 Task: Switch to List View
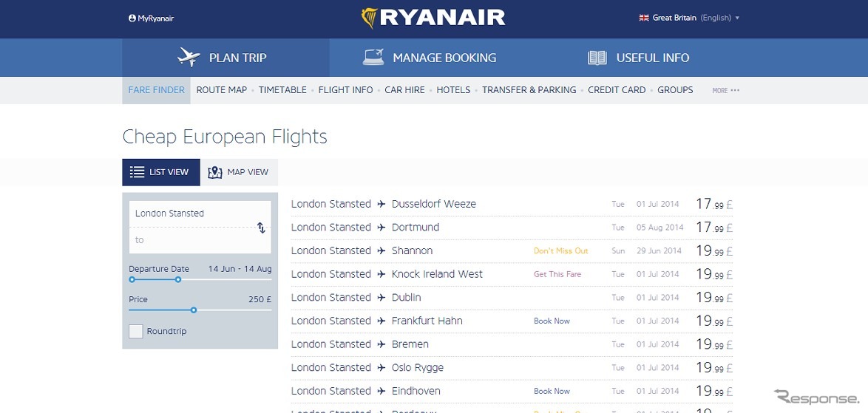click(161, 172)
